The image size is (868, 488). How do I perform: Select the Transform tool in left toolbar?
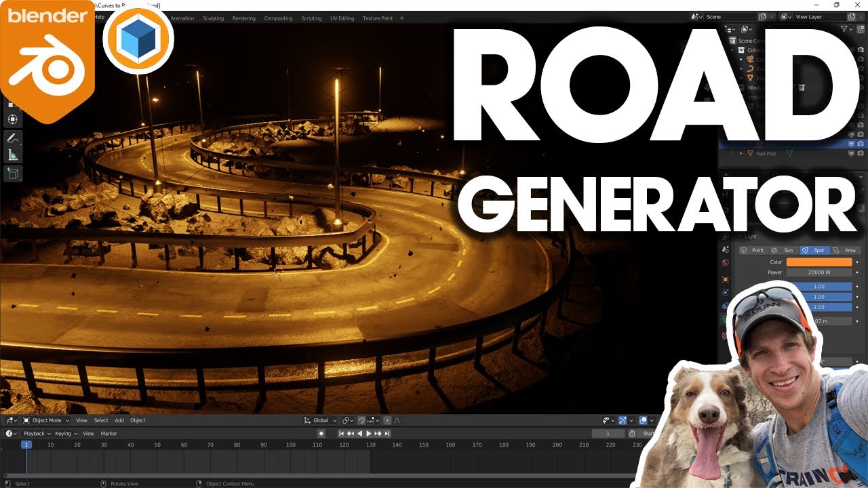coord(13,119)
